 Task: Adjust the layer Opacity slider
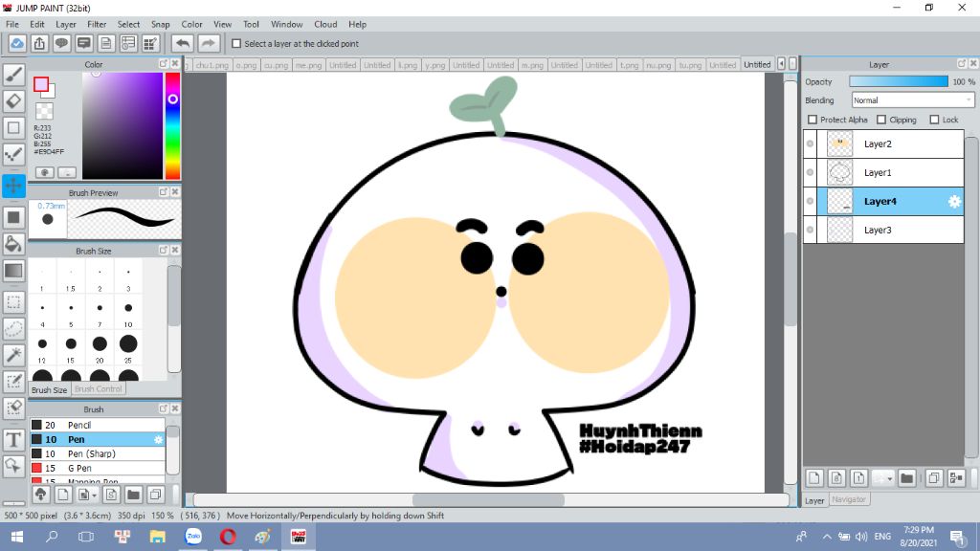898,81
